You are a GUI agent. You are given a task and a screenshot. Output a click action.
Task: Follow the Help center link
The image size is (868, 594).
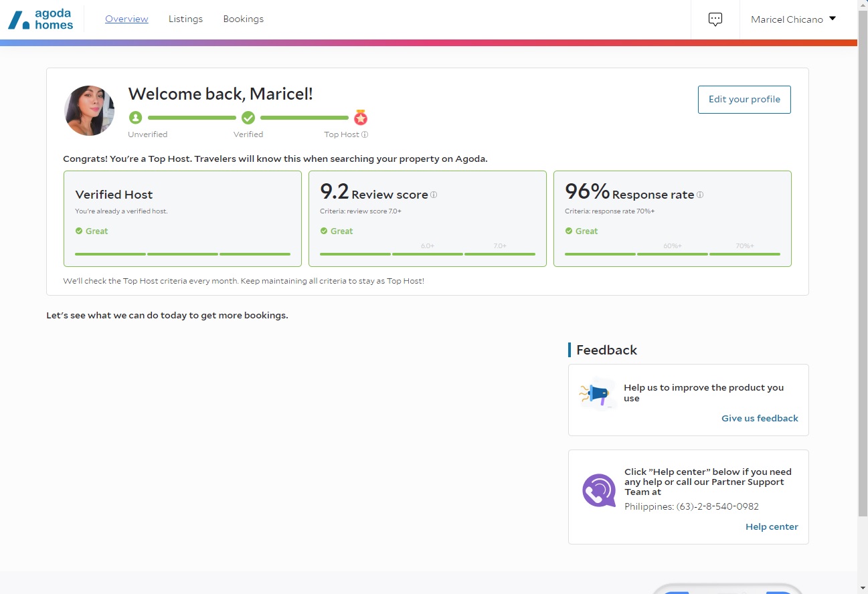(772, 526)
